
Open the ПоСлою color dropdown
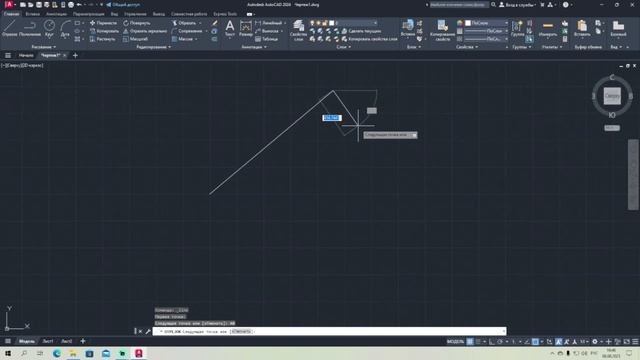486,23
